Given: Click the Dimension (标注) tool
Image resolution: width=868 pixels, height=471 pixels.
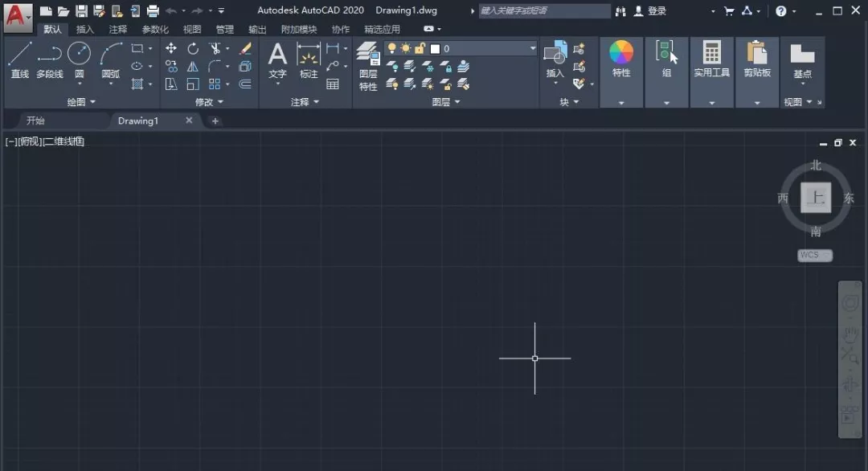Looking at the screenshot, I should [x=309, y=60].
